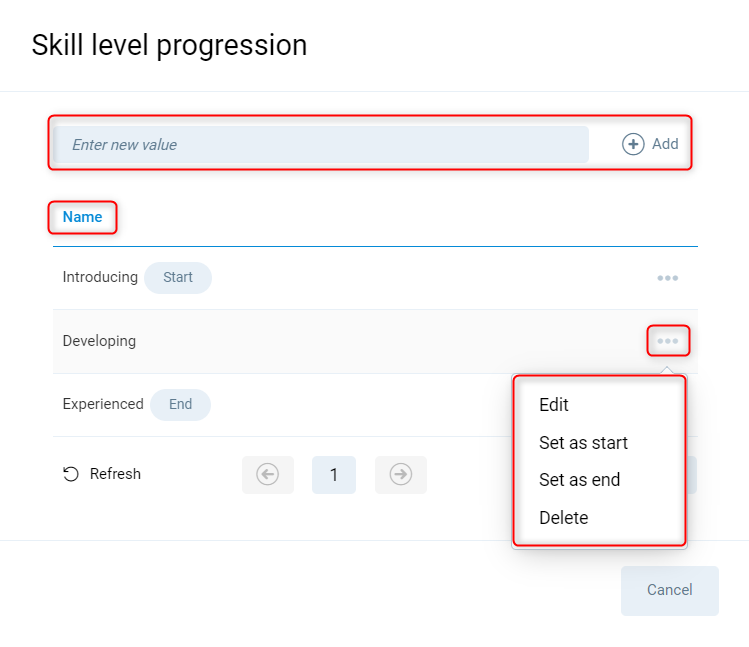Select page number 1
The height and width of the screenshot is (647, 749).
click(334, 474)
